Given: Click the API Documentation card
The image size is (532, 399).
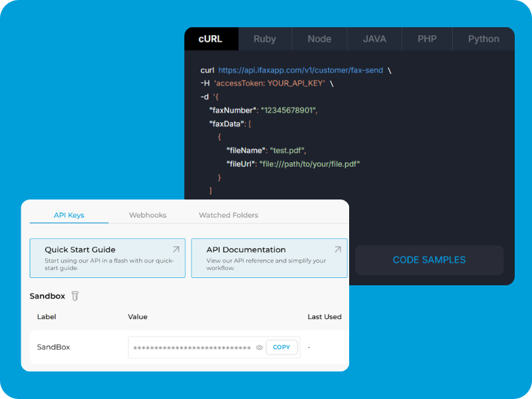Looking at the screenshot, I should pyautogui.click(x=269, y=257).
